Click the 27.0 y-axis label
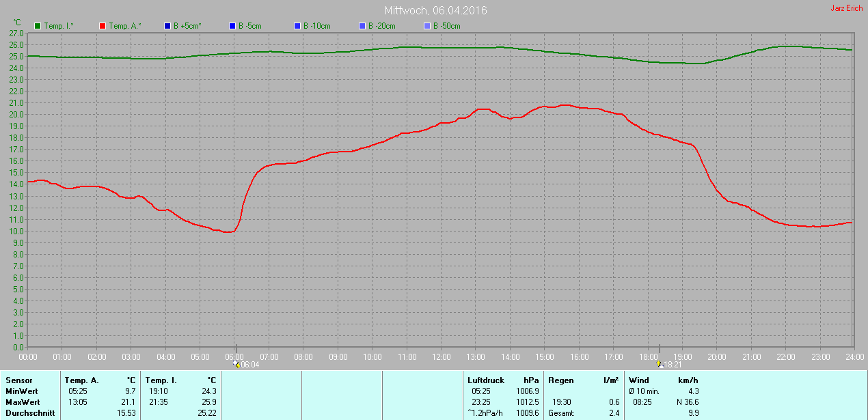Image resolution: width=868 pixels, height=420 pixels. [x=16, y=33]
